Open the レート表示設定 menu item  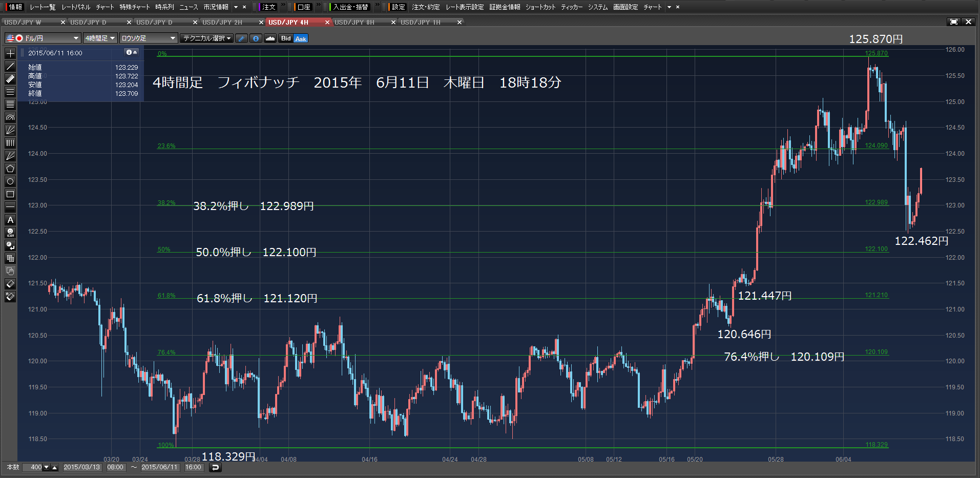465,7
